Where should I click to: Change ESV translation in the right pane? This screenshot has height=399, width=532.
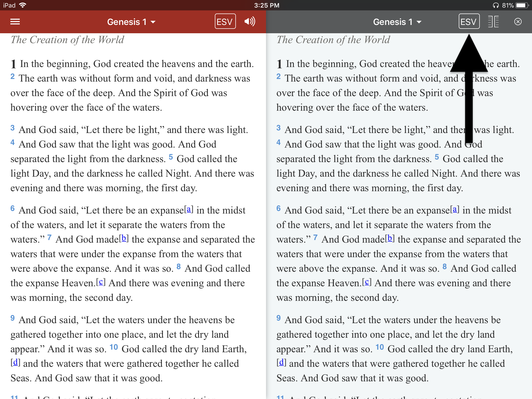click(469, 22)
